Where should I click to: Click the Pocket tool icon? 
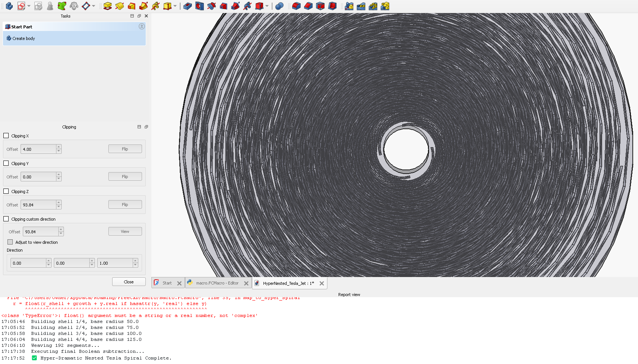188,6
